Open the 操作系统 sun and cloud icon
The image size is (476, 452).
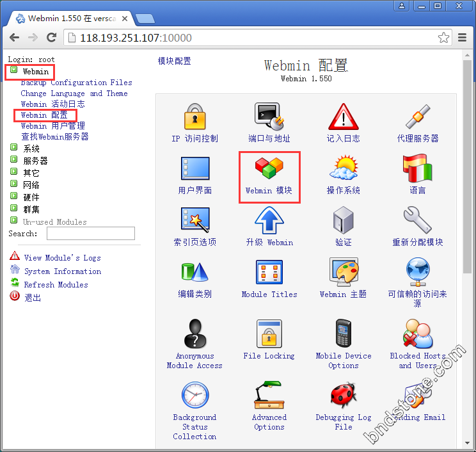tap(344, 168)
